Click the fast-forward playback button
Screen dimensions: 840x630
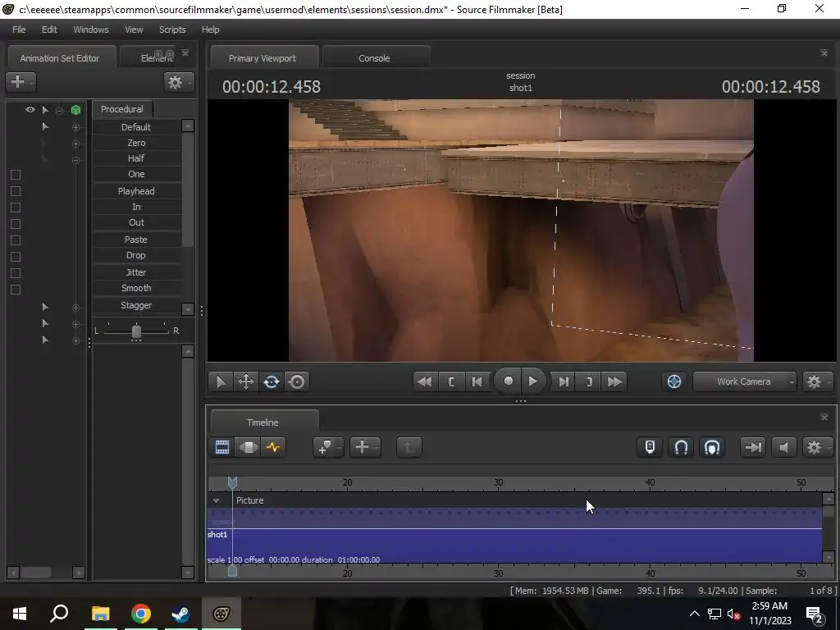tap(614, 381)
